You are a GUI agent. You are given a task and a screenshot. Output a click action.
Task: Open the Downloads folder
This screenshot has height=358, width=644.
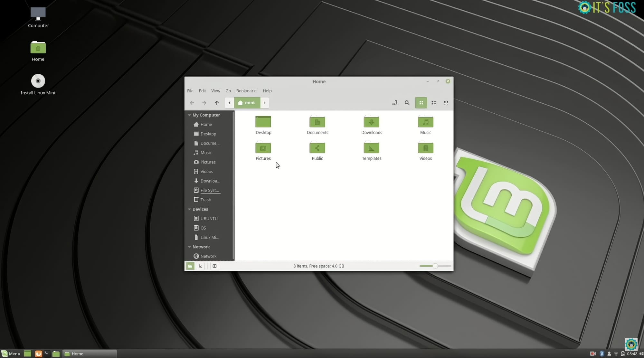[x=372, y=125]
